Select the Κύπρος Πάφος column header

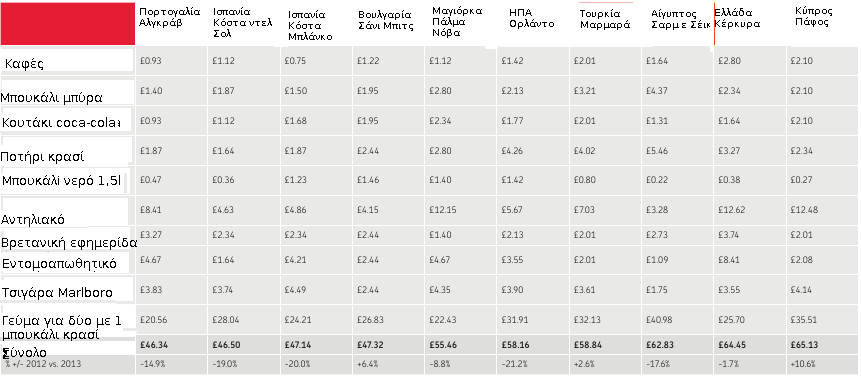click(814, 17)
